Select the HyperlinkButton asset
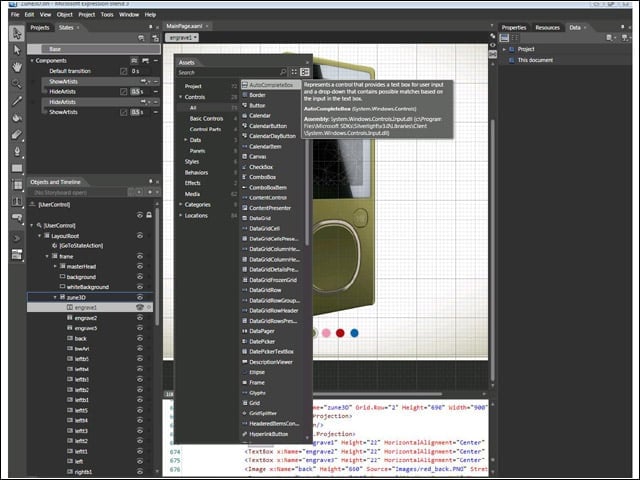Screen dimensions: 640x480 pyautogui.click(x=269, y=434)
